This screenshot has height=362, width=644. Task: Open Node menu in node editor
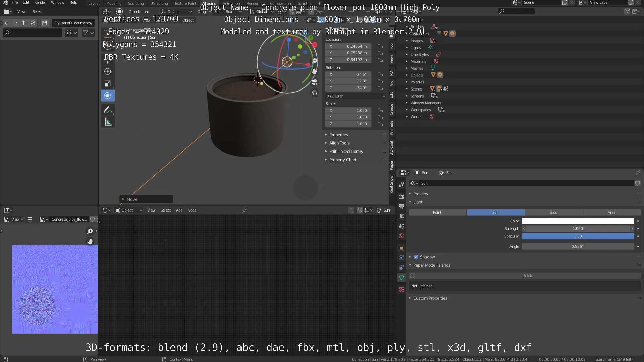(192, 210)
